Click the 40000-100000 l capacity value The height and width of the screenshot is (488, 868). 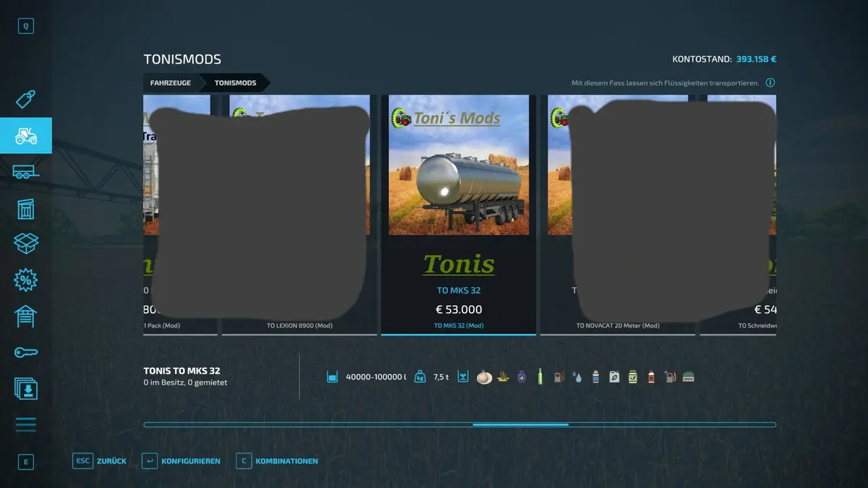[x=376, y=377]
